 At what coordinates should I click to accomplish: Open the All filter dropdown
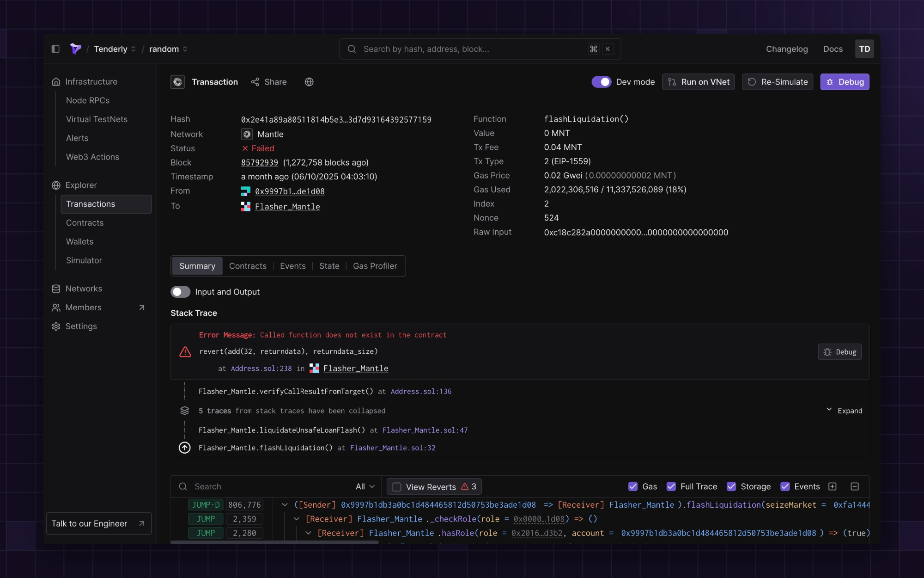click(x=365, y=486)
